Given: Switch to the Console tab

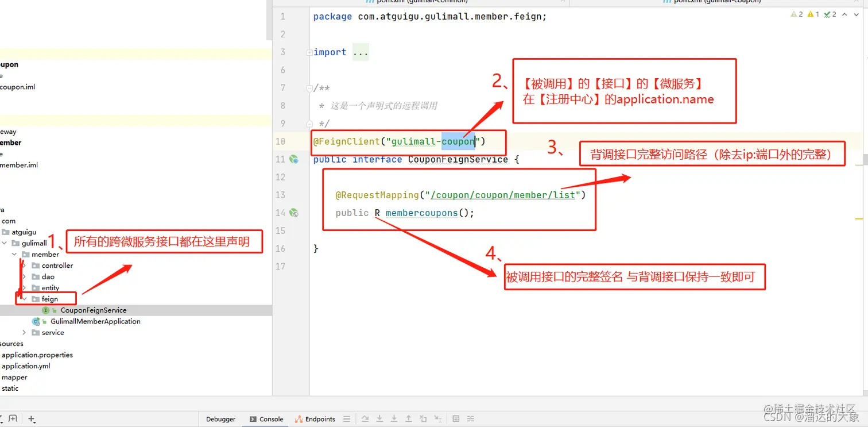Looking at the screenshot, I should 266,419.
